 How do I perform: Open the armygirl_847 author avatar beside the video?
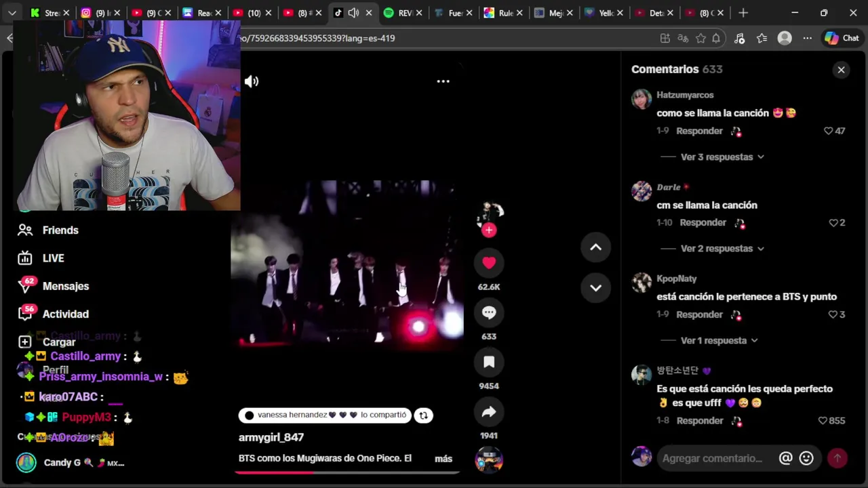pyautogui.click(x=489, y=213)
